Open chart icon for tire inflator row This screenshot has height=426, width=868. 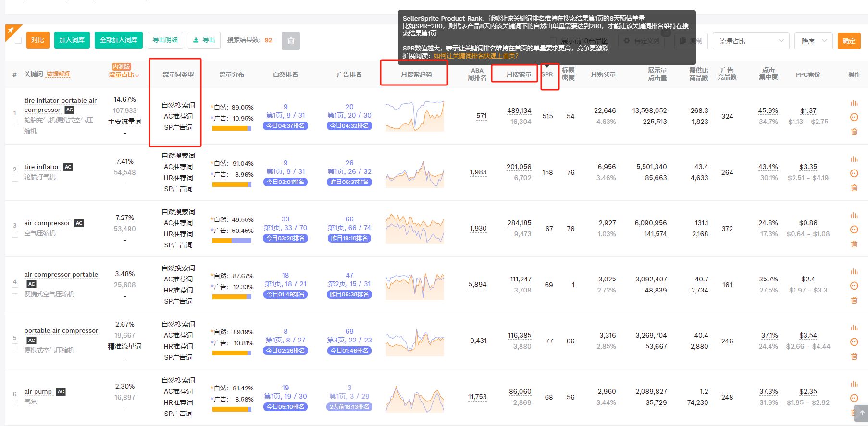pos(854,159)
